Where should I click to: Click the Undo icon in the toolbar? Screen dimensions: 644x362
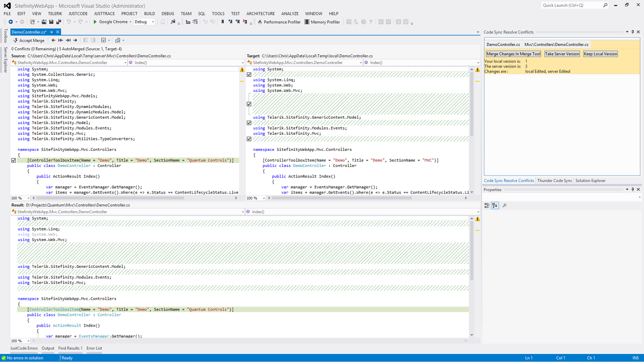coord(69,22)
